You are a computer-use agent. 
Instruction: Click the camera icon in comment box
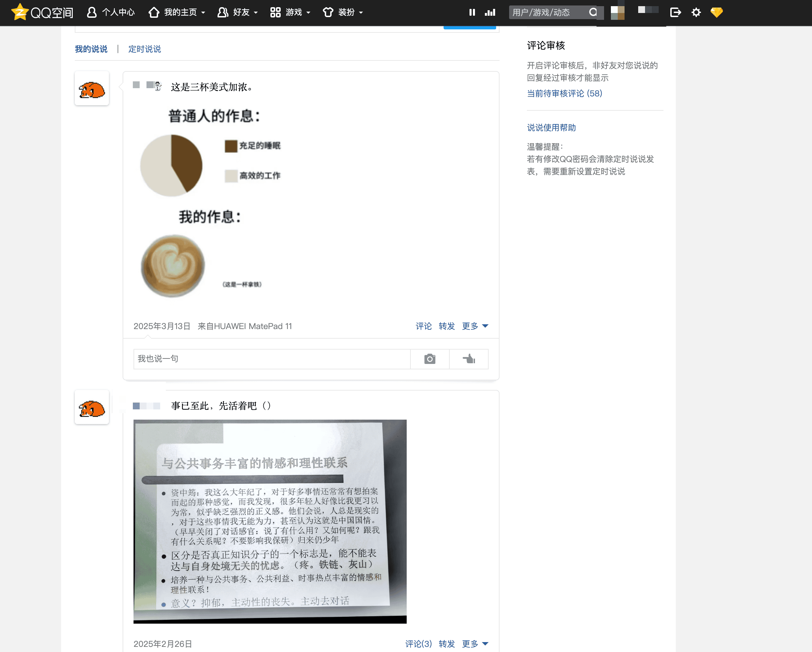click(x=430, y=359)
